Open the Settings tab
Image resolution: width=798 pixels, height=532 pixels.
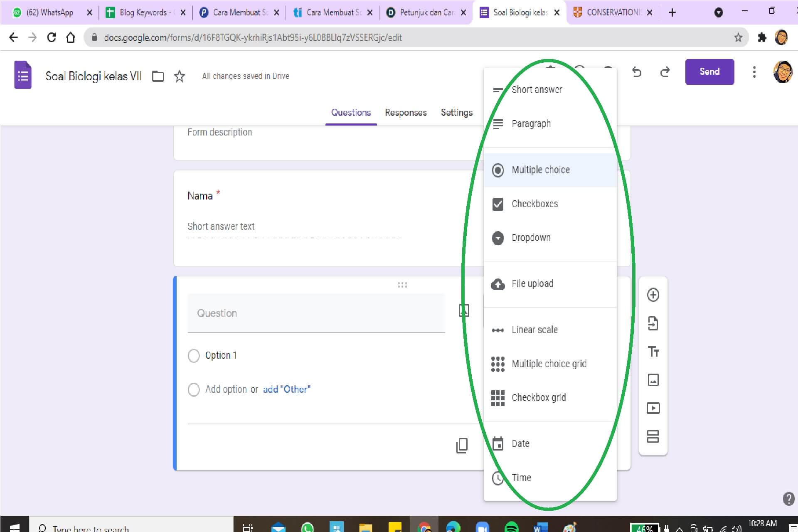(456, 113)
